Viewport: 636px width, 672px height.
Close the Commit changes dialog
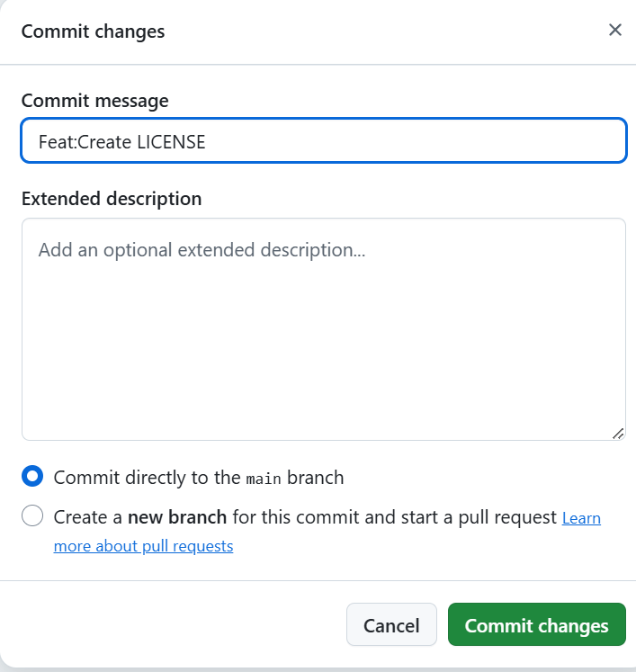click(x=615, y=30)
